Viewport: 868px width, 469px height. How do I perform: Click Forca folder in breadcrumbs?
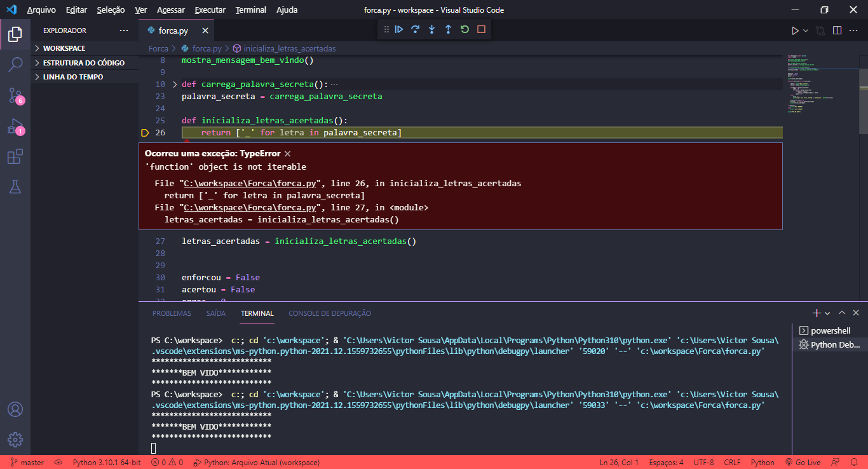click(x=158, y=48)
